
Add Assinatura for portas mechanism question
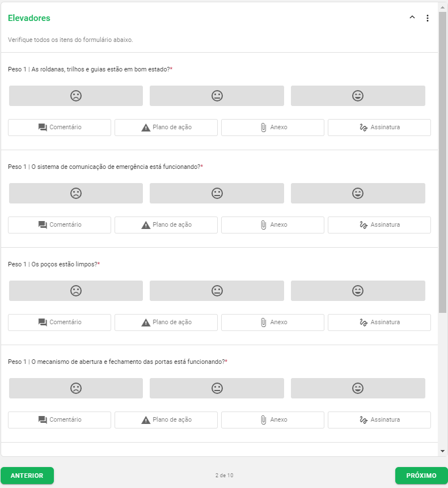coord(379,420)
